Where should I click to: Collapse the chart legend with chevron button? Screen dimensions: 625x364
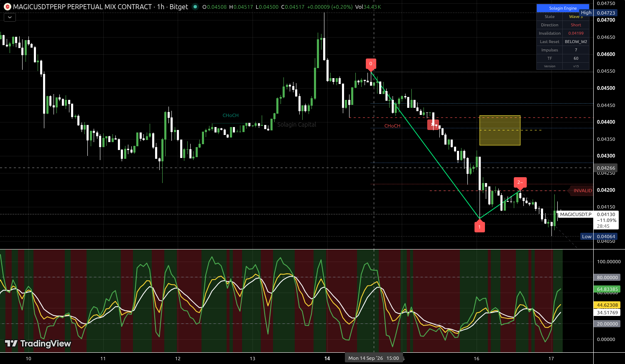click(10, 18)
